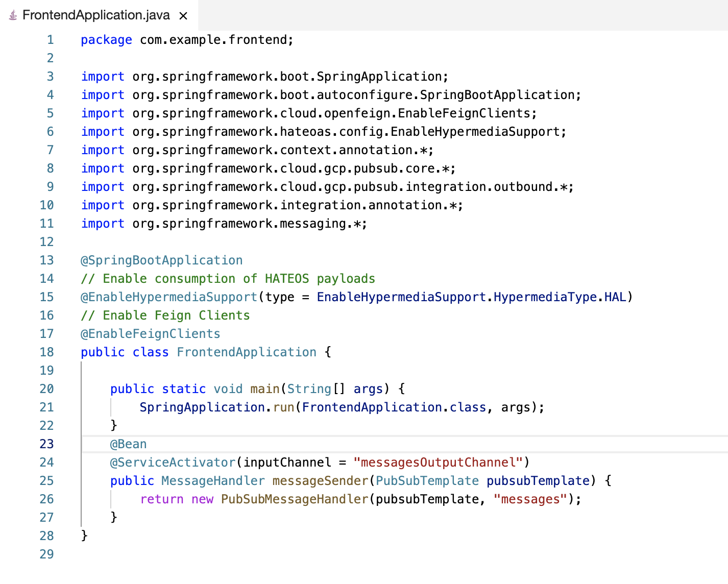The height and width of the screenshot is (584, 728).
Task: Click line number 13 in the gutter
Action: (x=46, y=260)
